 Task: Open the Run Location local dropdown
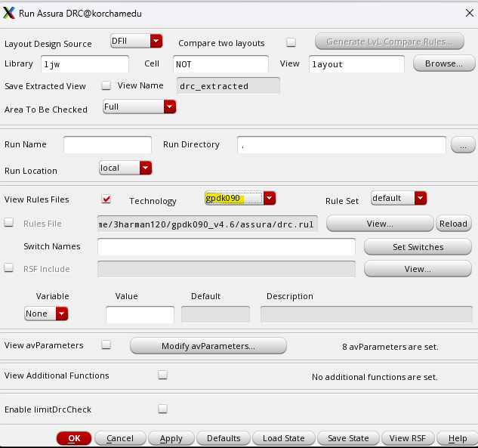pyautogui.click(x=125, y=168)
